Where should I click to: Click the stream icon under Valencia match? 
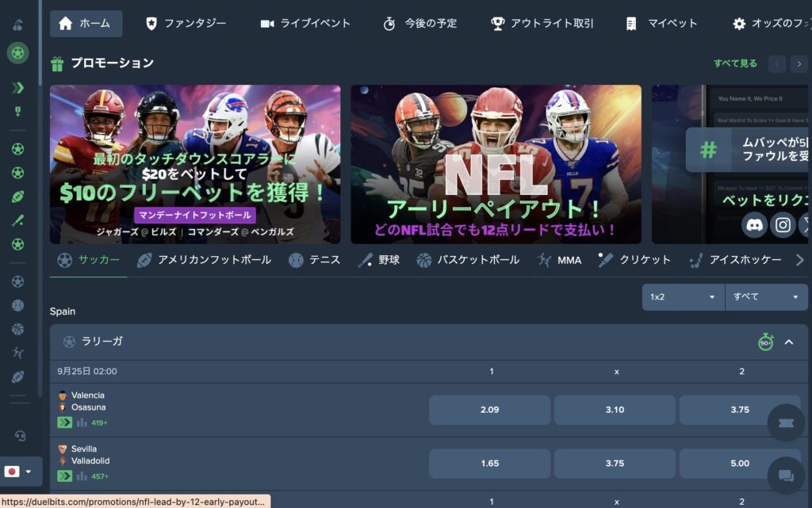pos(65,422)
